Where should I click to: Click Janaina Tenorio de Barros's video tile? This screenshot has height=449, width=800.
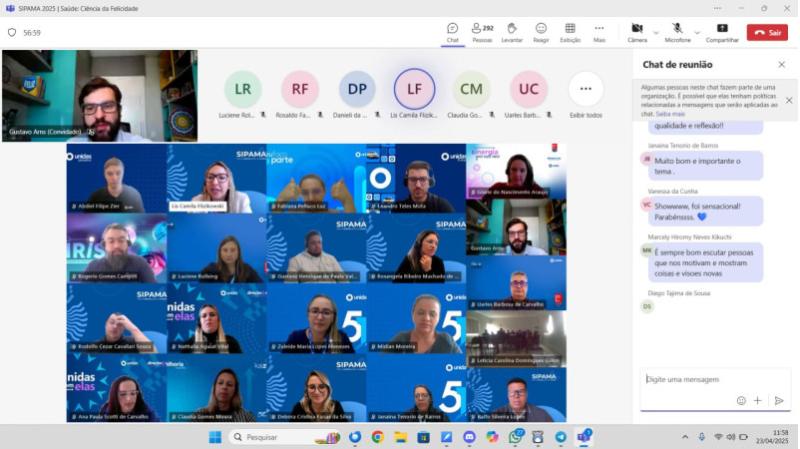416,388
